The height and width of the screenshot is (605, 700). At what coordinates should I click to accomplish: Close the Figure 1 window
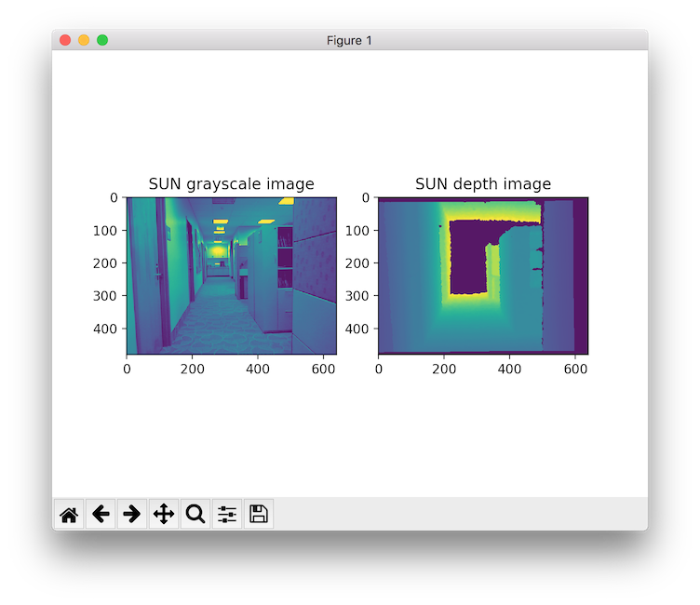[65, 40]
